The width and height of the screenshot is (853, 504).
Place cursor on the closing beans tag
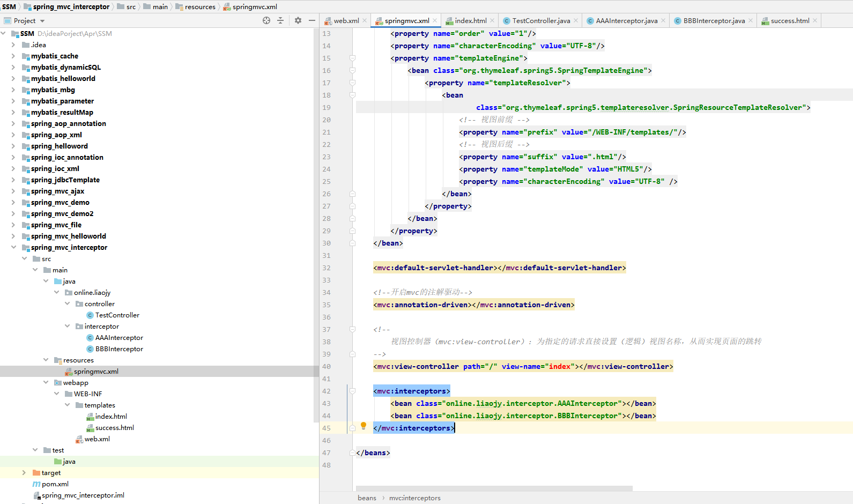[373, 453]
